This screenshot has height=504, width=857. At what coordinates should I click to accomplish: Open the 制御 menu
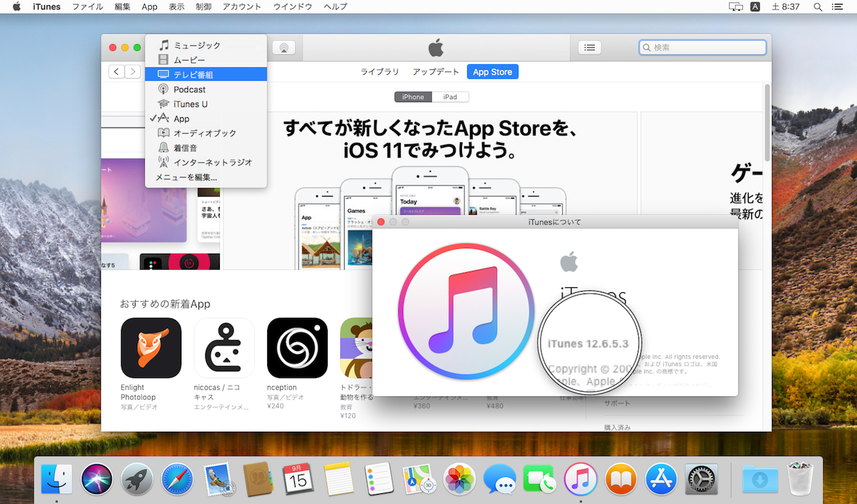click(204, 6)
